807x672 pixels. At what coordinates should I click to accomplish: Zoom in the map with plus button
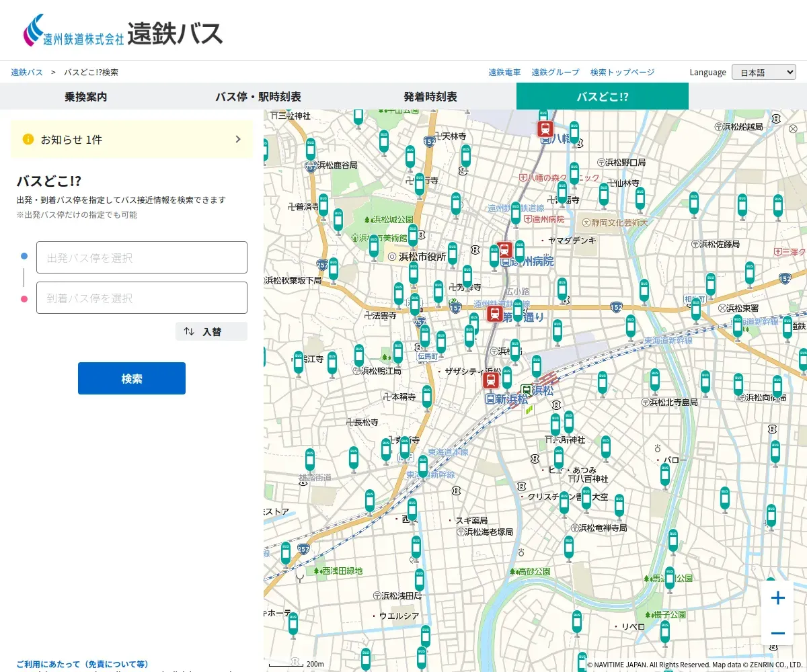pos(777,597)
